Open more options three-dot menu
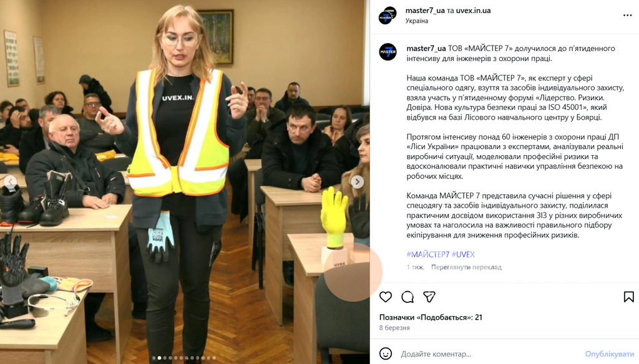This screenshot has height=364, width=639. pyautogui.click(x=627, y=16)
